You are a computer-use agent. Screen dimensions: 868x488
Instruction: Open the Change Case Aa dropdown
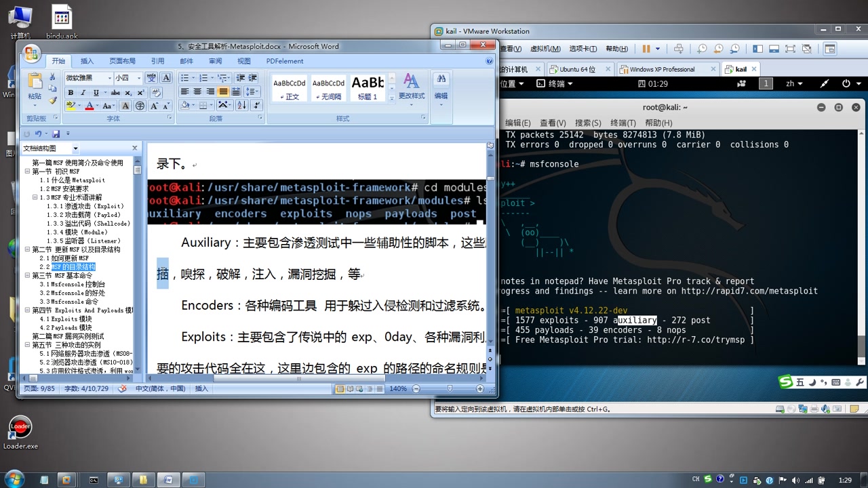click(x=109, y=106)
